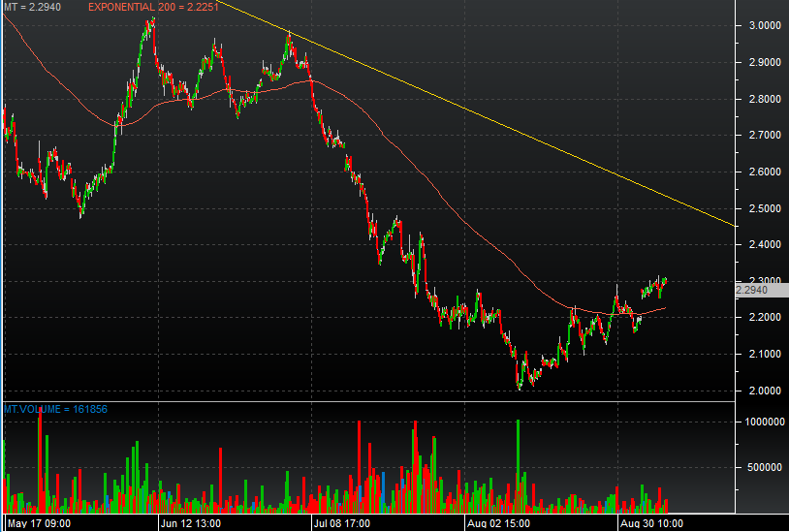This screenshot has width=789, height=532.
Task: Click the 3.0000 price axis label
Action: (762, 26)
